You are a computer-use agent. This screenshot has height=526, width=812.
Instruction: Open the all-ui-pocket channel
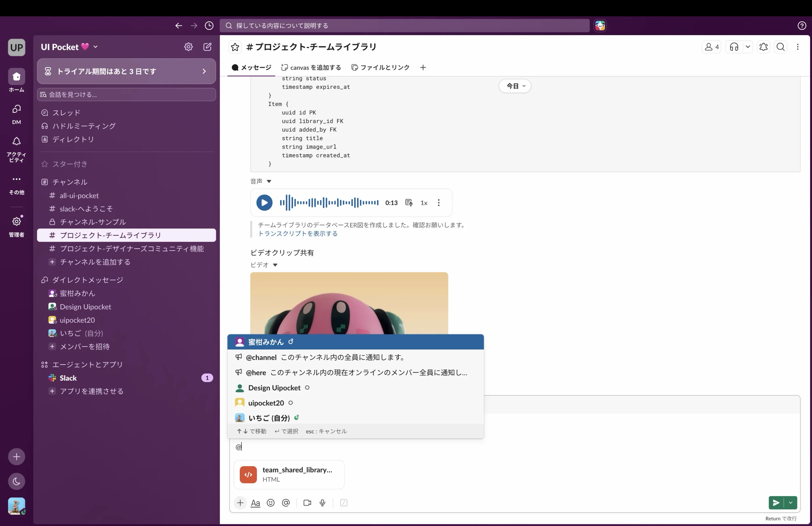click(x=126, y=195)
